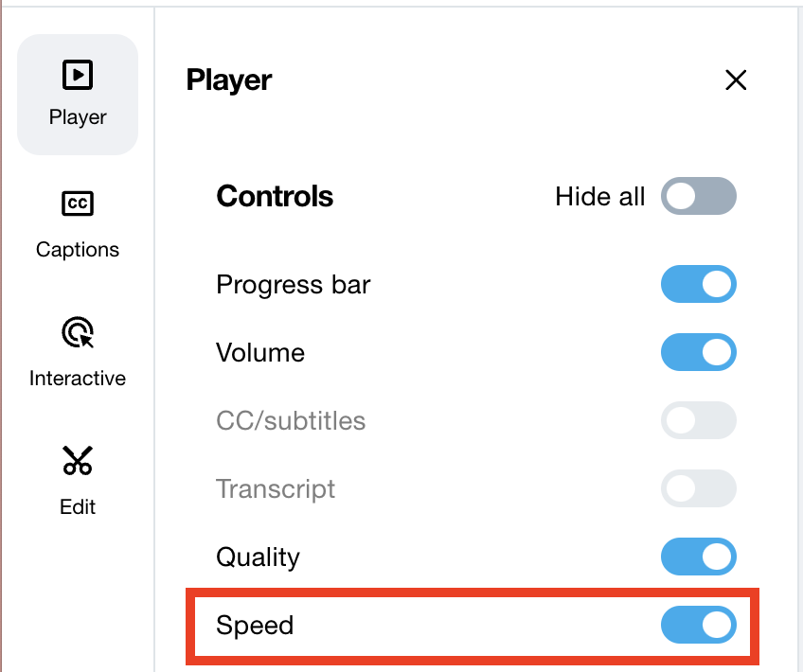Viewport: 803px width, 672px height.
Task: Open the Captions panel via the CC icon
Action: (77, 204)
